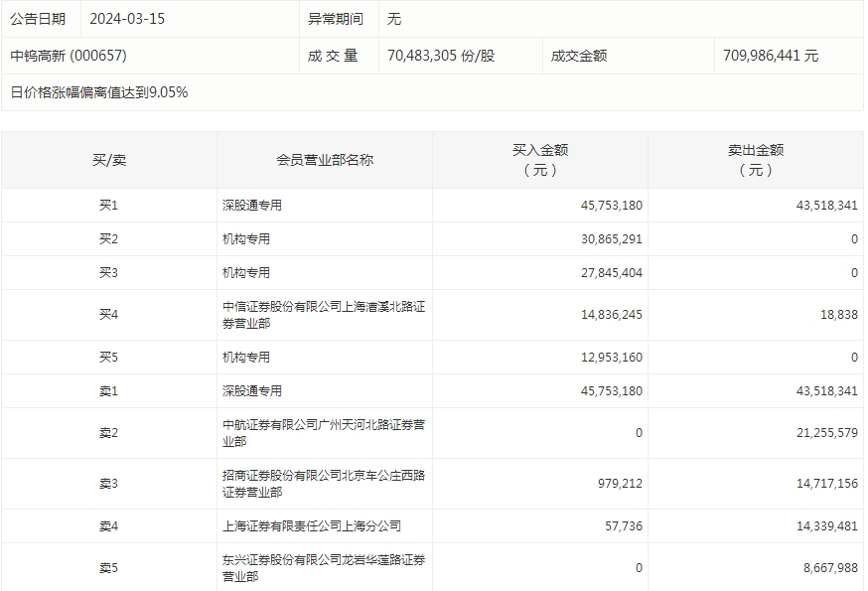Select the 买5 row label
Image resolution: width=868 pixels, height=591 pixels.
(108, 358)
